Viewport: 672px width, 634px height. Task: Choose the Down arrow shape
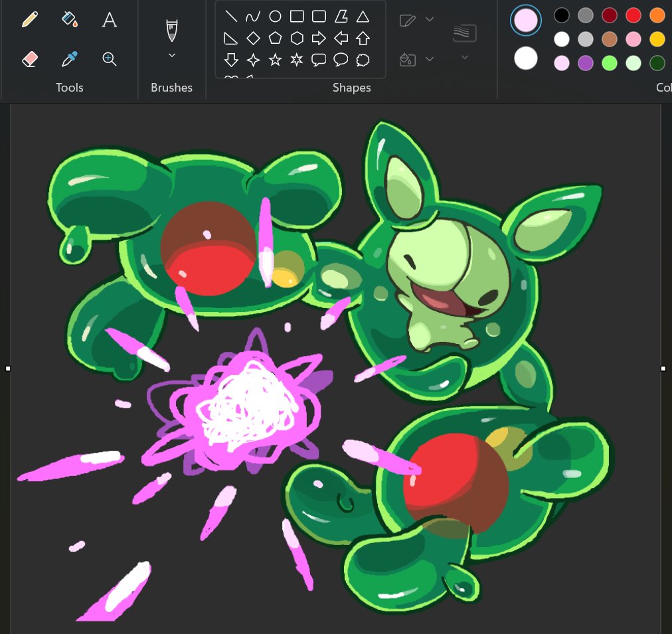[231, 60]
